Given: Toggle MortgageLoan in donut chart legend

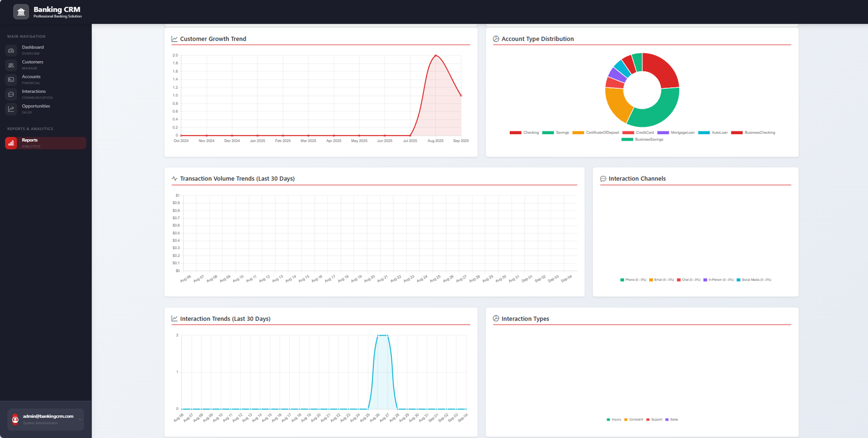Looking at the screenshot, I should (x=676, y=133).
